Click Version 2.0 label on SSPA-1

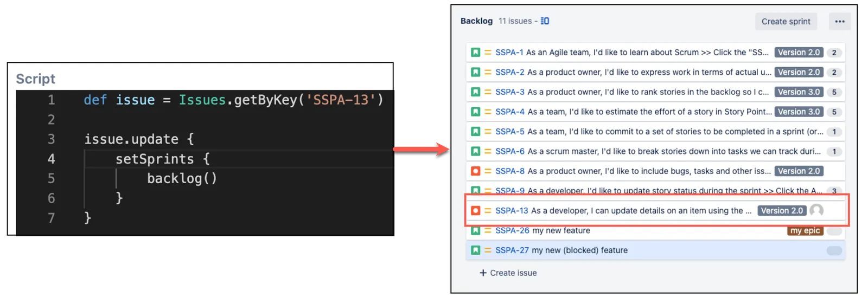799,53
